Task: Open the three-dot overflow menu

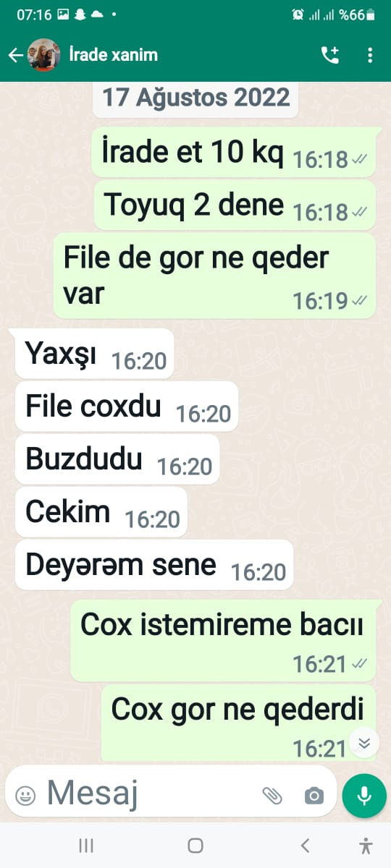Action: (370, 55)
